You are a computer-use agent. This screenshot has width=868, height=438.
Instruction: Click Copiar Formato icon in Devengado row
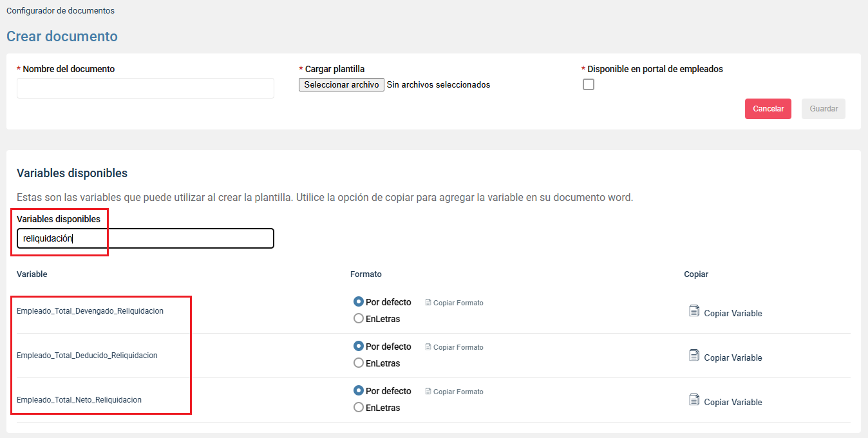pyautogui.click(x=428, y=303)
